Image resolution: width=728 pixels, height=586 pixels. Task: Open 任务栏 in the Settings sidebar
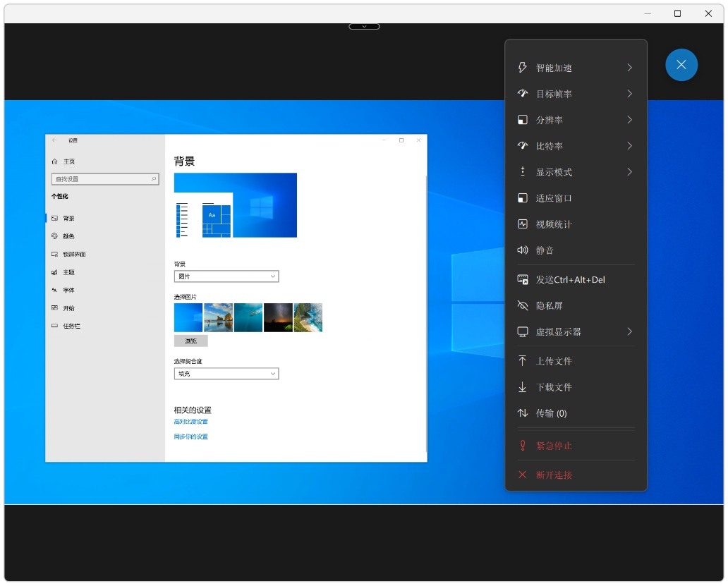[x=105, y=326]
